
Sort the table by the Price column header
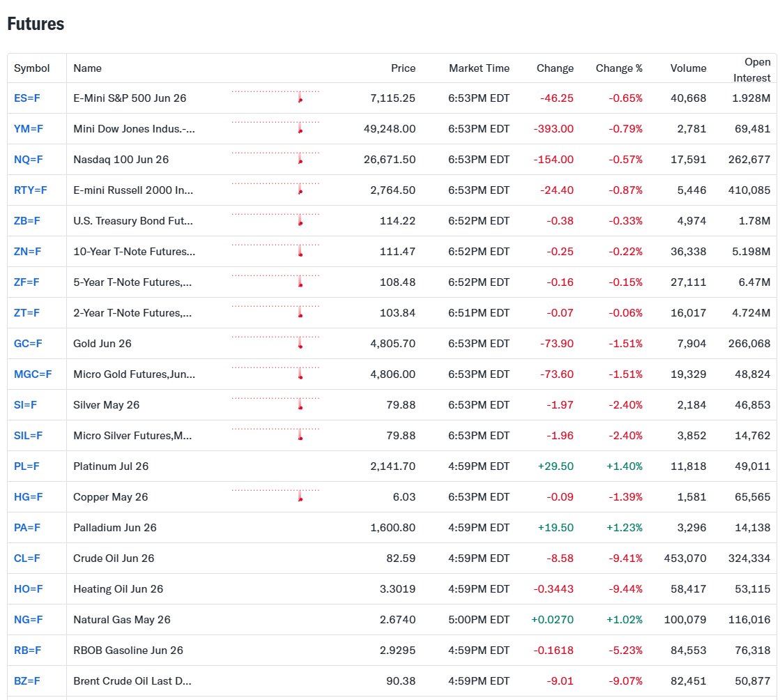point(403,68)
